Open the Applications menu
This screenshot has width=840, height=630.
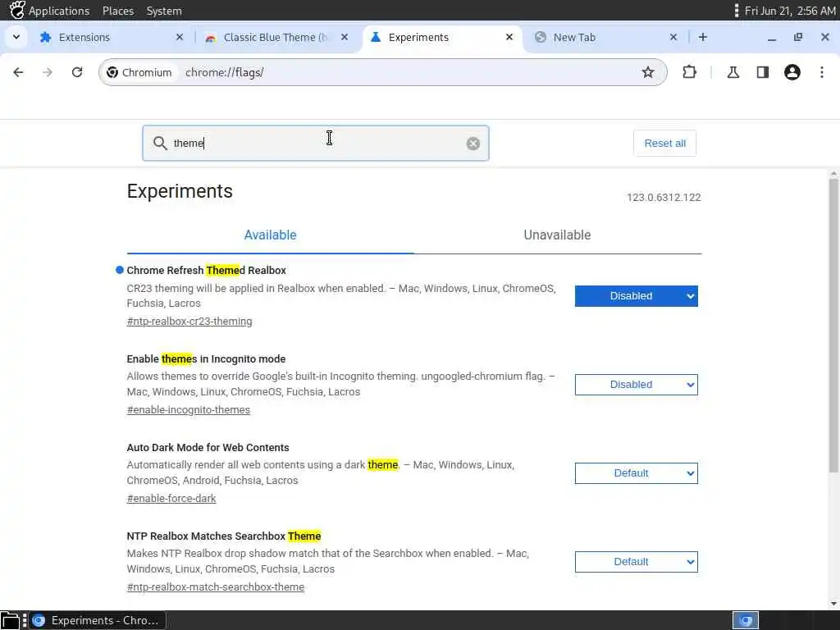click(x=59, y=11)
